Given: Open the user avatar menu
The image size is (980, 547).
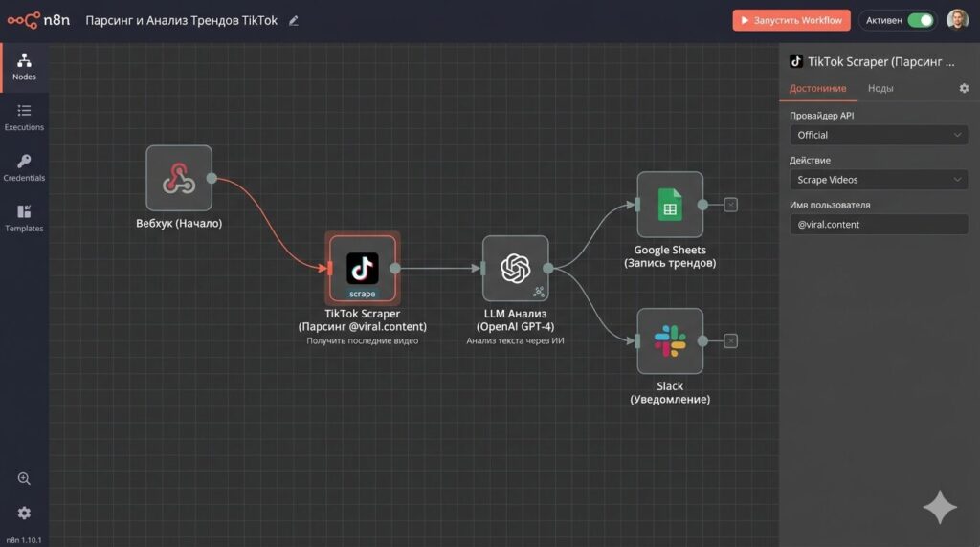Looking at the screenshot, I should click(957, 20).
